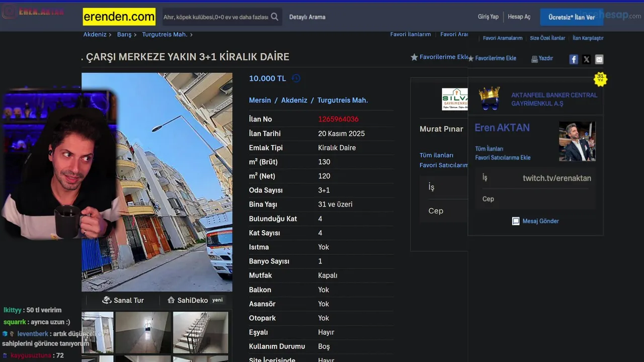Click the Silva Gayrimenkul logo

click(x=454, y=100)
